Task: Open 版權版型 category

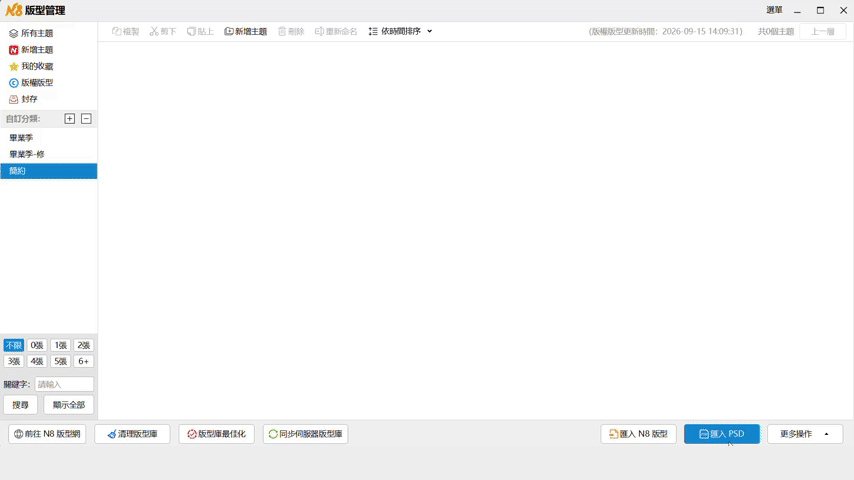Action: point(31,83)
